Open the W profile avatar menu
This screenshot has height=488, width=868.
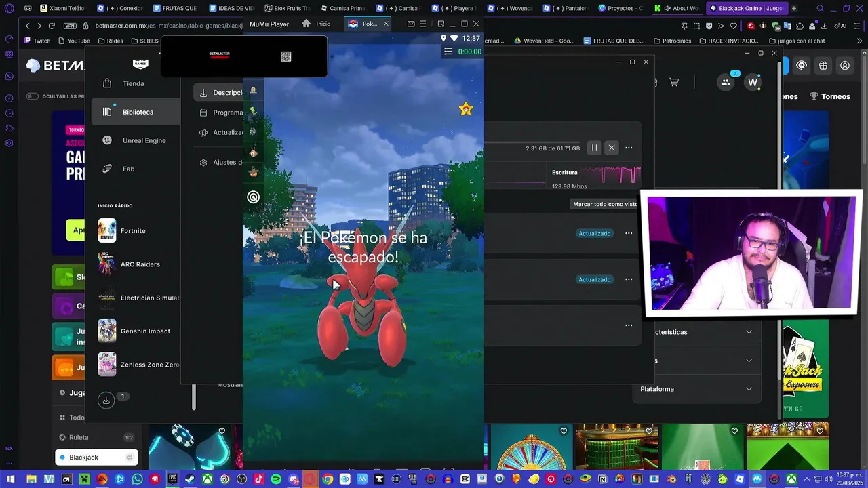click(x=753, y=82)
